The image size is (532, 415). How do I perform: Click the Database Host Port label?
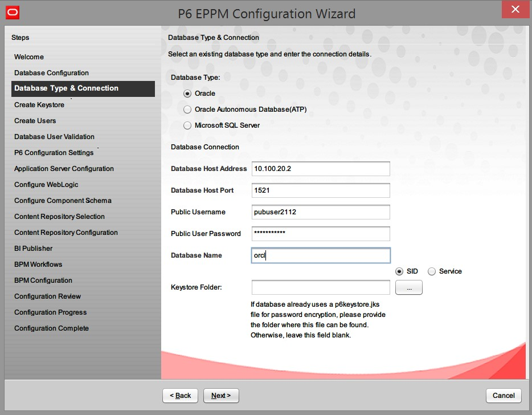tap(202, 190)
